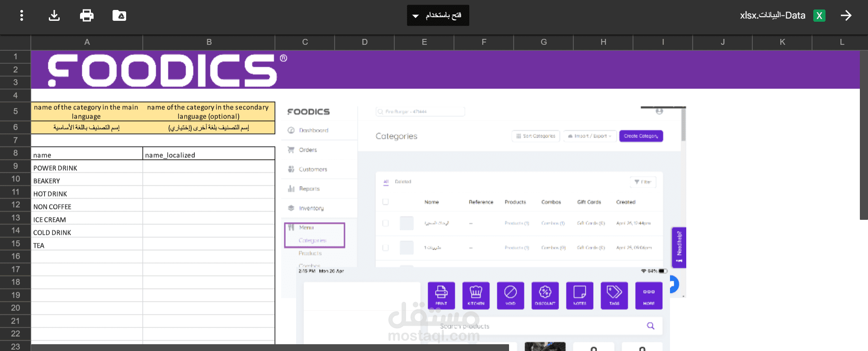Open the 'فتح باستخدام' open-with dropdown

(x=438, y=15)
